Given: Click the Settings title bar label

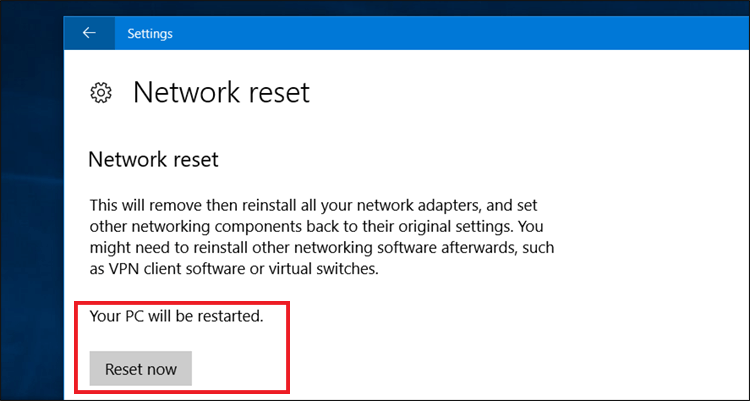Looking at the screenshot, I should (150, 33).
